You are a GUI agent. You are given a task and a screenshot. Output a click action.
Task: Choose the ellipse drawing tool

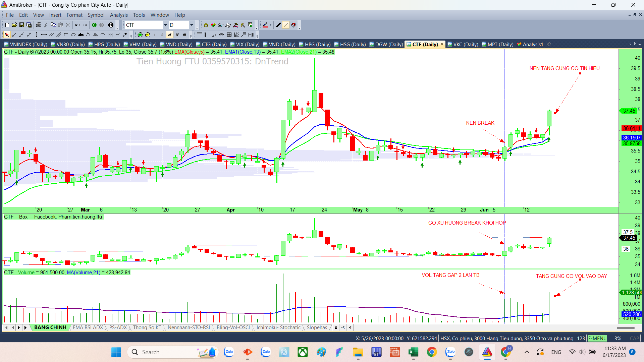[x=73, y=35]
